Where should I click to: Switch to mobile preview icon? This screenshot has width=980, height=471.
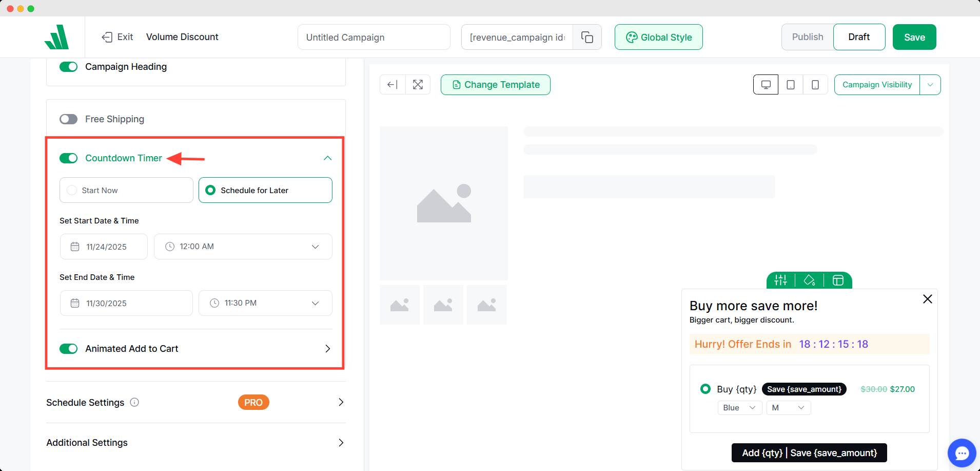point(815,85)
